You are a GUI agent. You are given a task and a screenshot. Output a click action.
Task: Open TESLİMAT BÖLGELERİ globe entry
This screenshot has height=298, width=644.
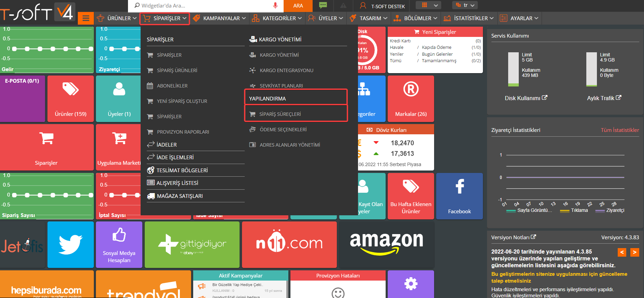177,170
